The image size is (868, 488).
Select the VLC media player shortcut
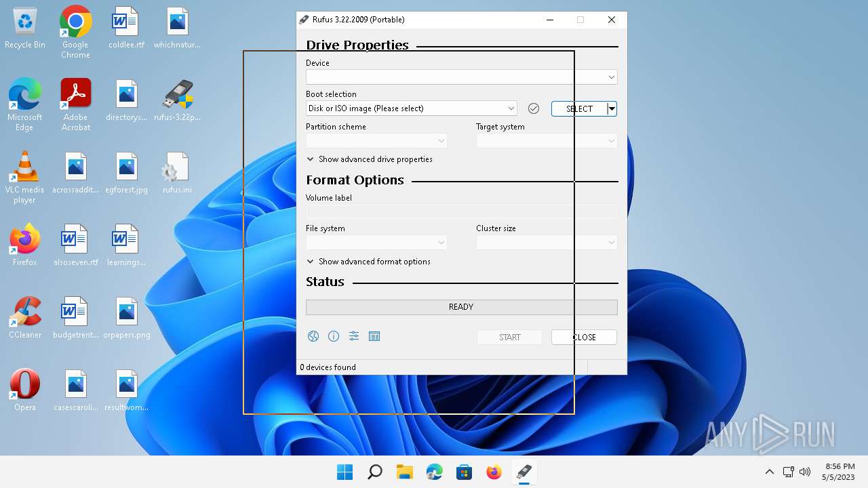click(25, 177)
